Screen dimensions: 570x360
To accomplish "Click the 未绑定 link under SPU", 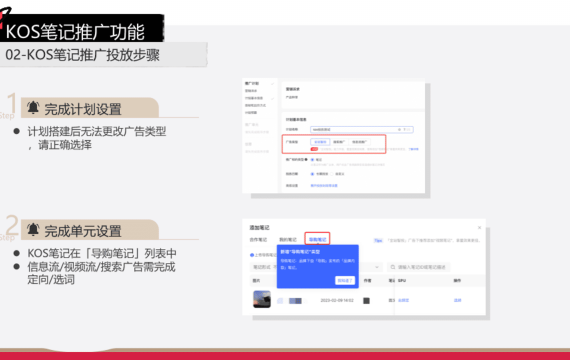I will (404, 300).
